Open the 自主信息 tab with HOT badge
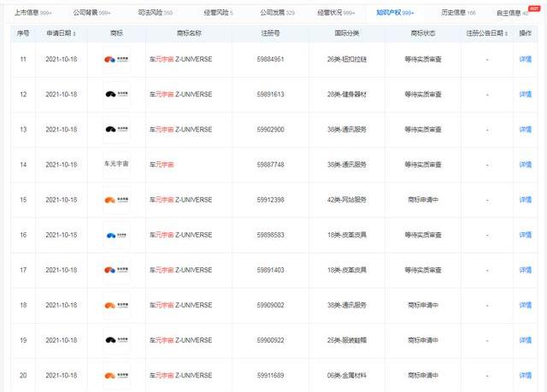This screenshot has width=547, height=392. 513,13
